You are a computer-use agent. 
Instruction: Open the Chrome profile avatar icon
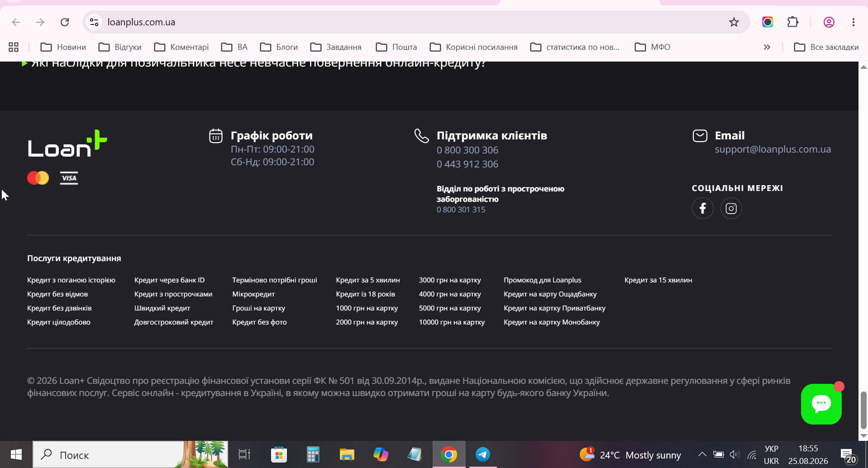829,22
